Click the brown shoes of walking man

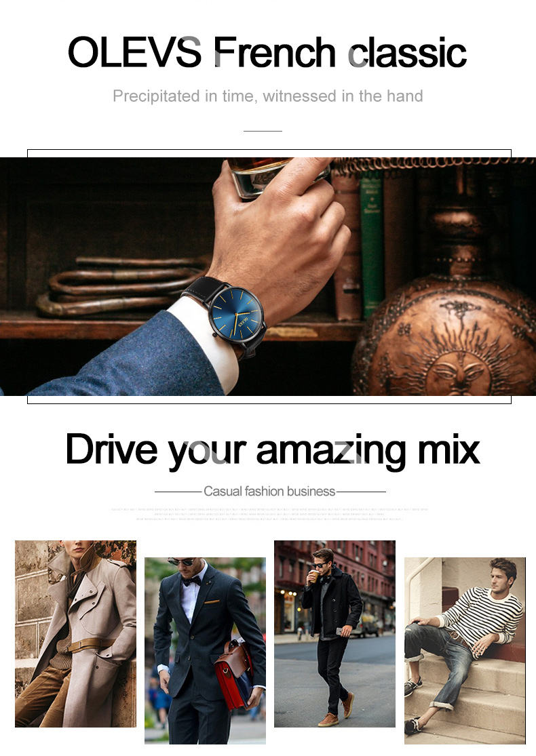pos(339,711)
